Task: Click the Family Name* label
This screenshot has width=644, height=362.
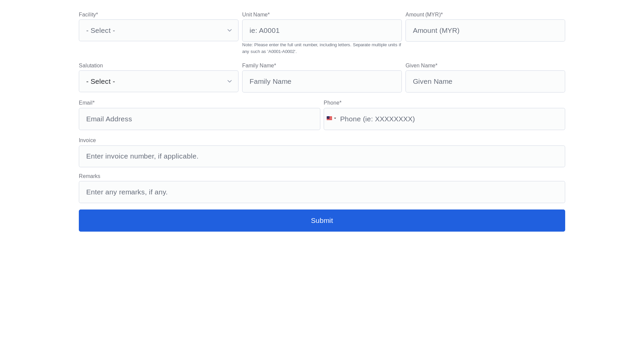Action: pos(259,66)
